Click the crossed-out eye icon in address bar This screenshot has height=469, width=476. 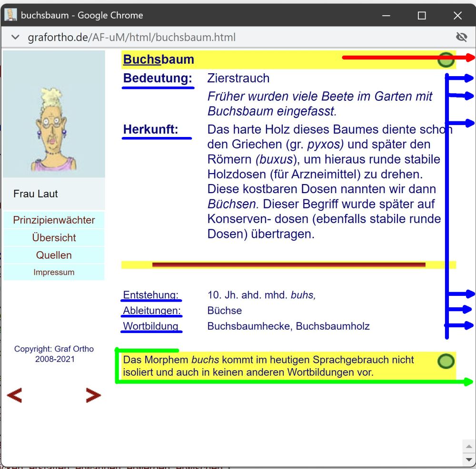(461, 37)
